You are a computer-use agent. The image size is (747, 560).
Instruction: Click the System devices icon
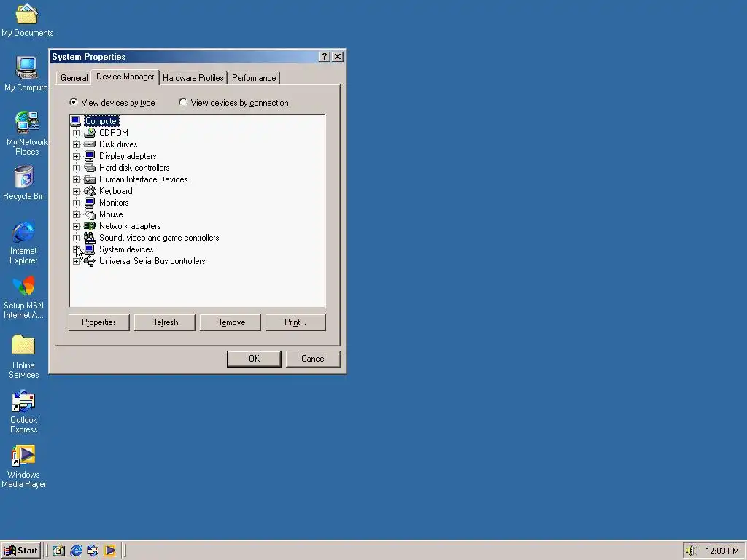pyautogui.click(x=90, y=249)
